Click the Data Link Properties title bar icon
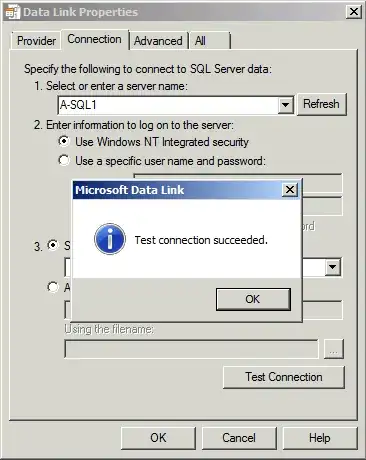366x460 pixels. click(13, 12)
